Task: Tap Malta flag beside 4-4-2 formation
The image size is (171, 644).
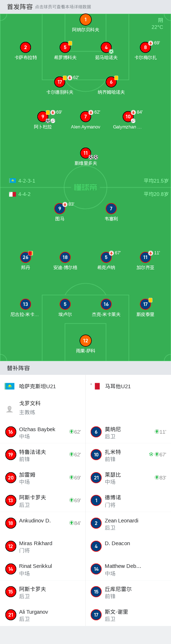Action: tap(12, 194)
